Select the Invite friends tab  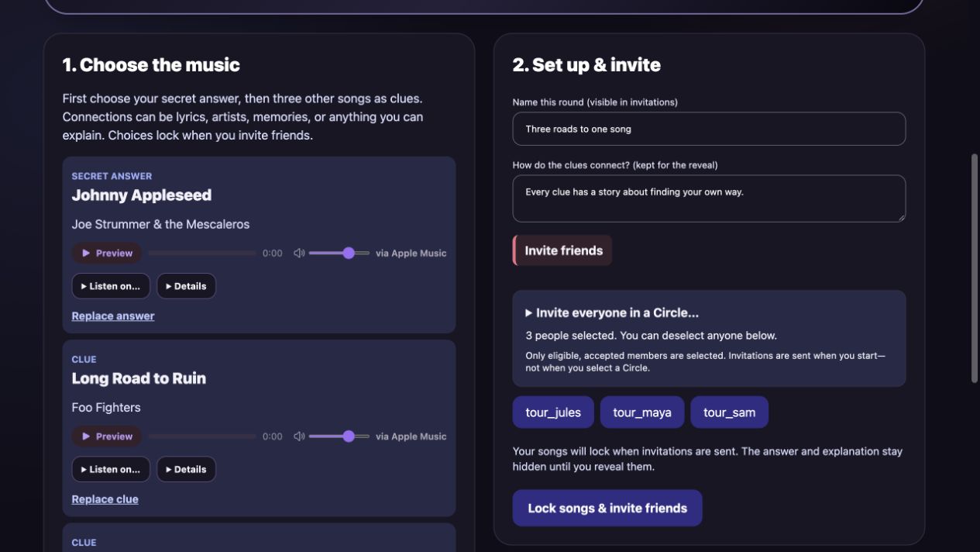(x=563, y=250)
